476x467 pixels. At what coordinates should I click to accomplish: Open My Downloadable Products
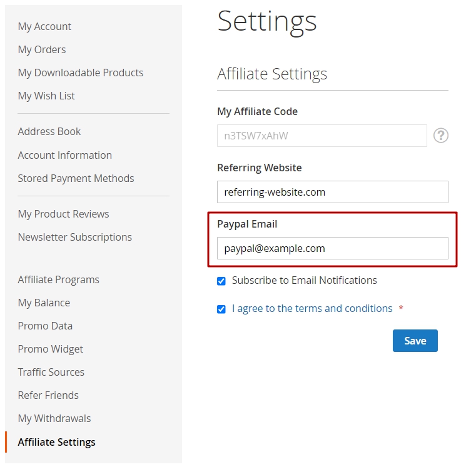(x=81, y=73)
